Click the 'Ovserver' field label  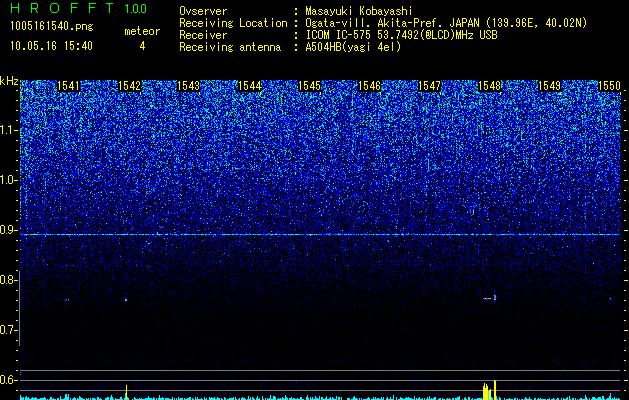[203, 11]
